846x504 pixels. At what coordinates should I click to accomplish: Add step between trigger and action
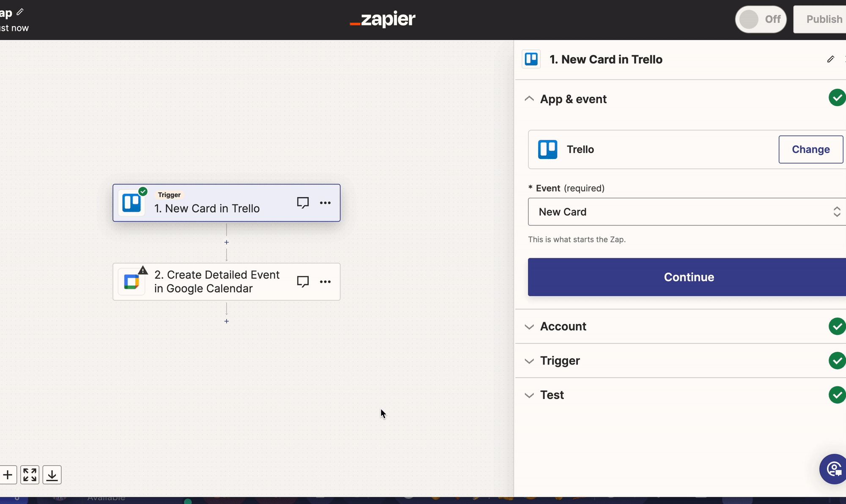pyautogui.click(x=226, y=242)
